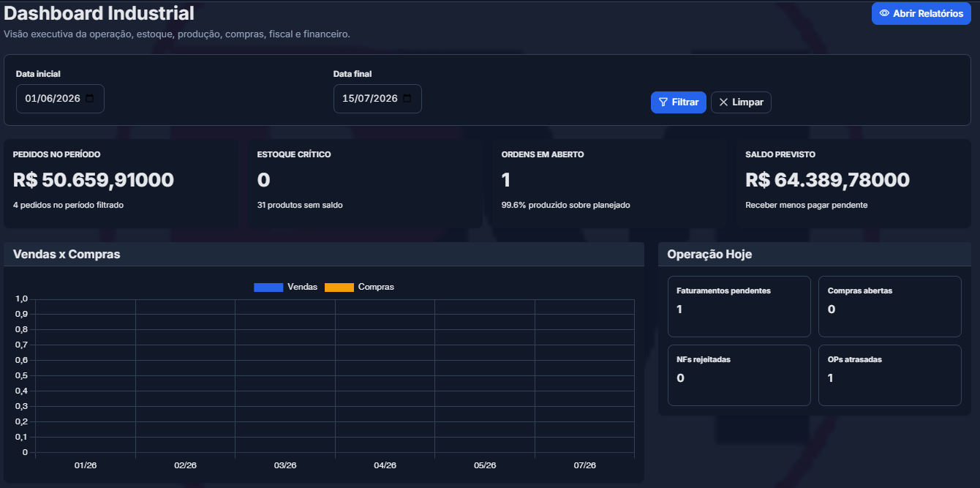
Task: Open the Compras abertas tile
Action: click(x=890, y=307)
